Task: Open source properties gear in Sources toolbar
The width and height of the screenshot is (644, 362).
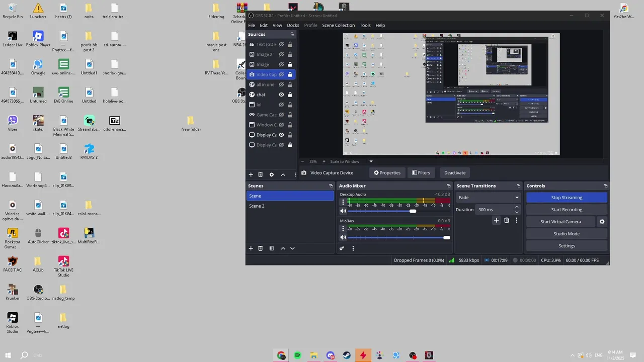Action: coord(272,174)
